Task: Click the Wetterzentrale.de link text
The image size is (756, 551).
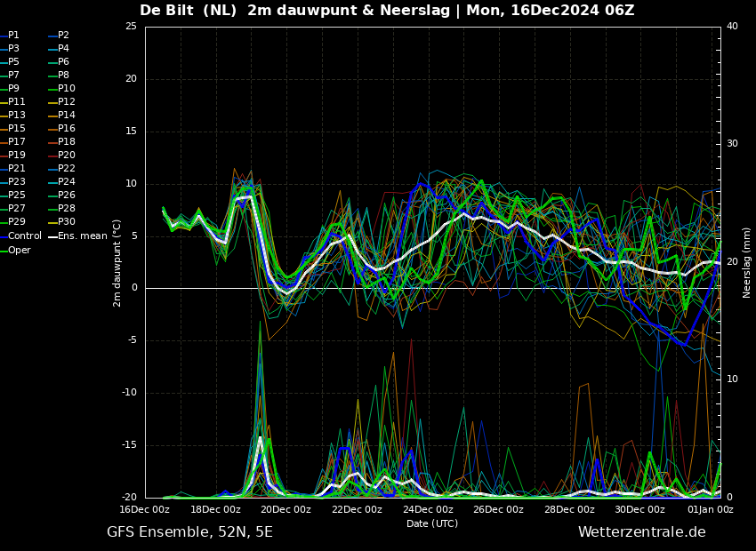Action: (x=641, y=532)
